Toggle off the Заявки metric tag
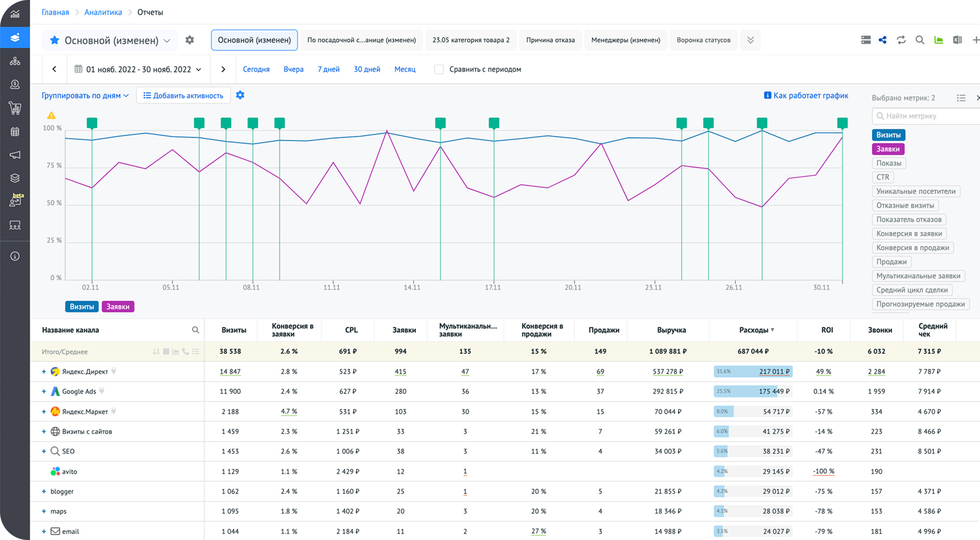 pyautogui.click(x=887, y=149)
